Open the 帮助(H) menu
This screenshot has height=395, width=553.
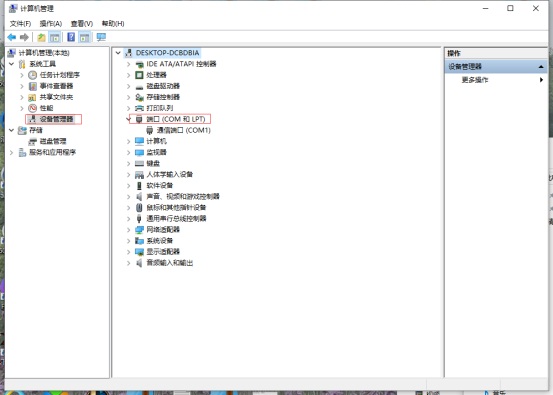(113, 24)
